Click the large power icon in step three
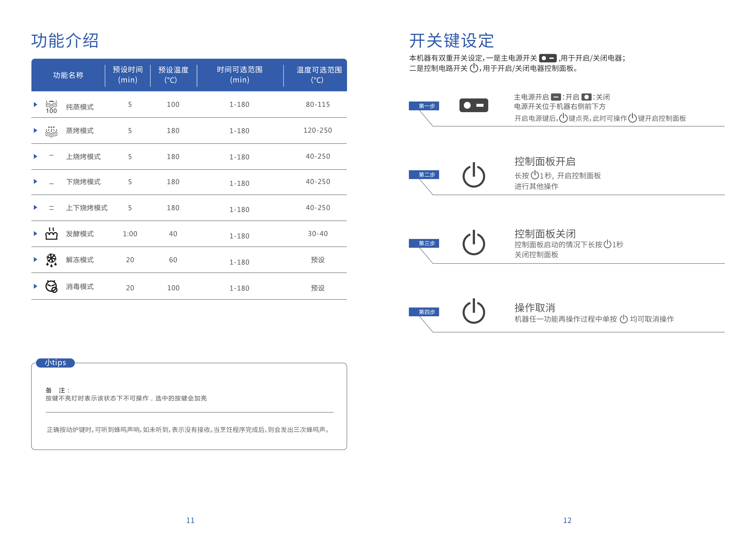Viewport: 756px width, 534px height. click(x=474, y=243)
